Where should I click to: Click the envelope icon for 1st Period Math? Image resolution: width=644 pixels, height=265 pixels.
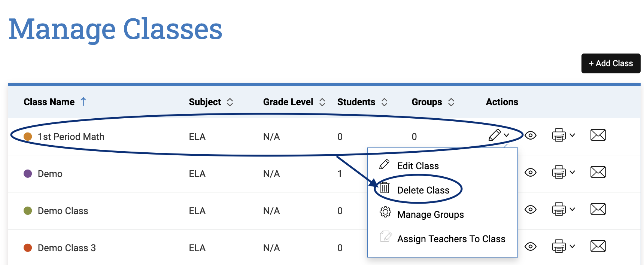point(598,135)
